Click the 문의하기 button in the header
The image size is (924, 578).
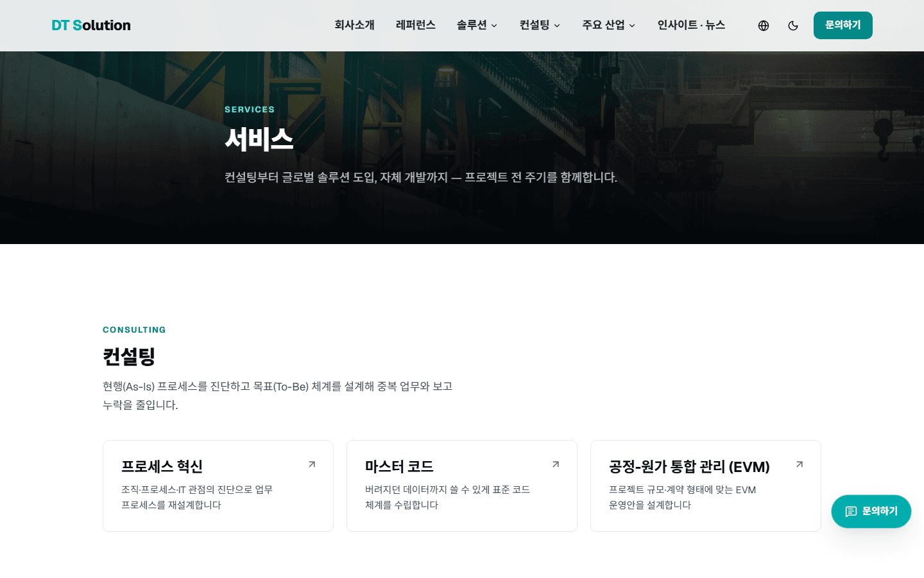(x=843, y=25)
